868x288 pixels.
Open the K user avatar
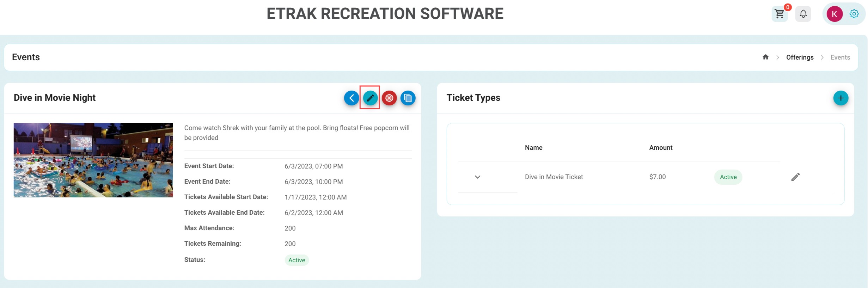tap(835, 14)
